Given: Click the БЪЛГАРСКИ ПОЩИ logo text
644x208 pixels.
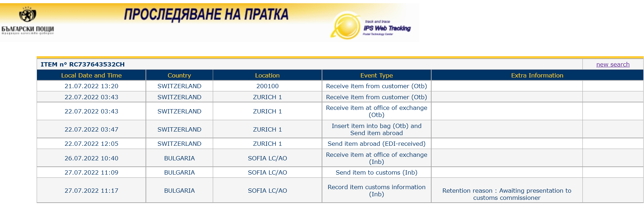Looking at the screenshot, I should (x=28, y=29).
